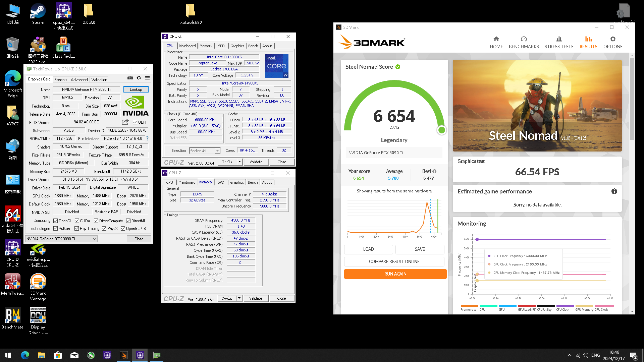Viewport: 644px width, 362px height.
Task: Open the MemTweak desktop shortcut
Action: (x=13, y=284)
